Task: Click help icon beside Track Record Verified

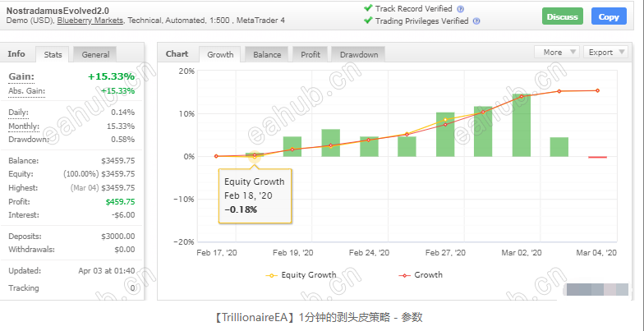Action: [460, 9]
